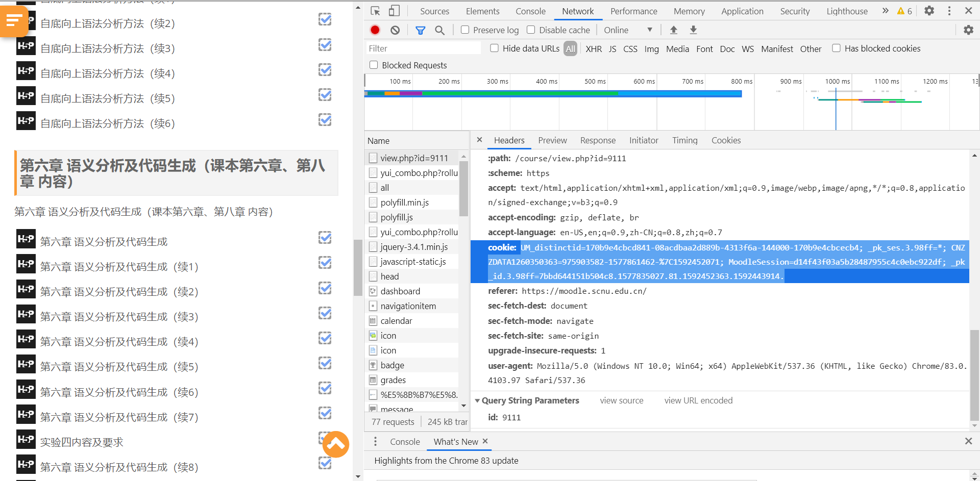The height and width of the screenshot is (481, 980).
Task: Open the Performance panel tab
Action: click(633, 11)
